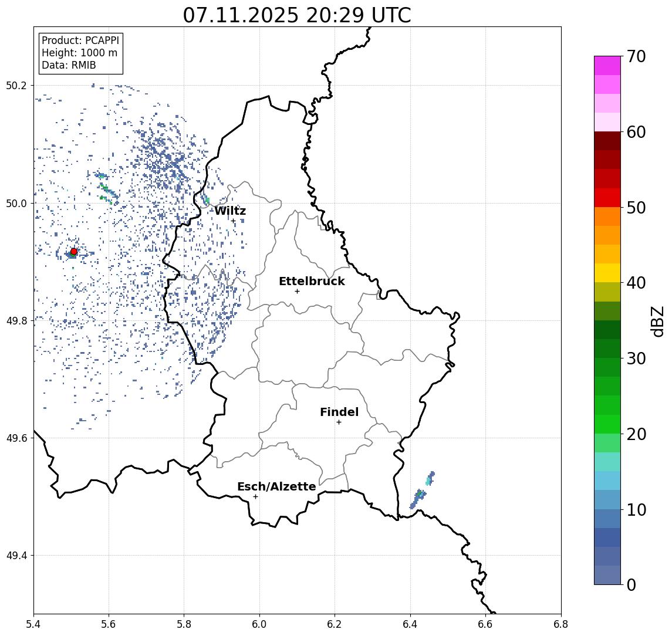Click the latitude axis label 50.0
The image size is (672, 636).
pyautogui.click(x=16, y=203)
